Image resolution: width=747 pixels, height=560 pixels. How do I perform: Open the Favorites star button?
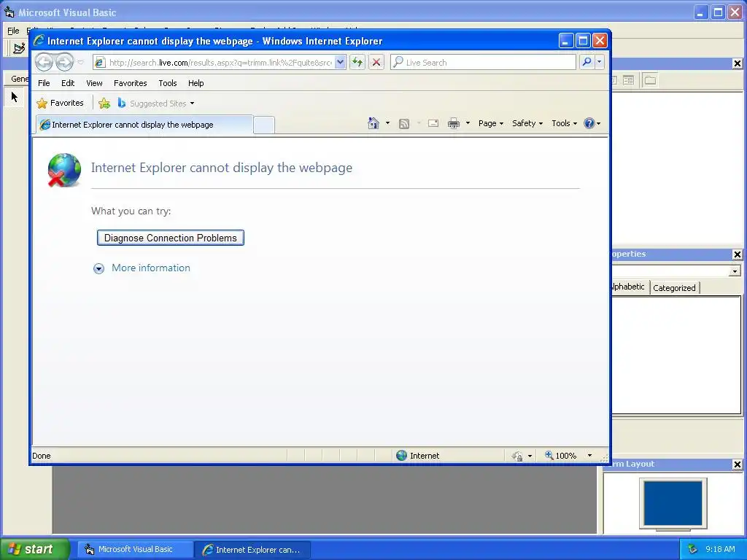coord(60,103)
